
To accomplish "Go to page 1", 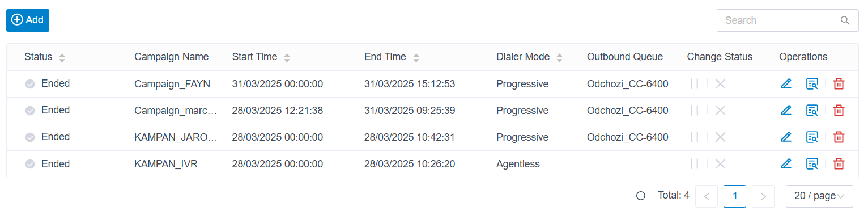I will tap(735, 196).
